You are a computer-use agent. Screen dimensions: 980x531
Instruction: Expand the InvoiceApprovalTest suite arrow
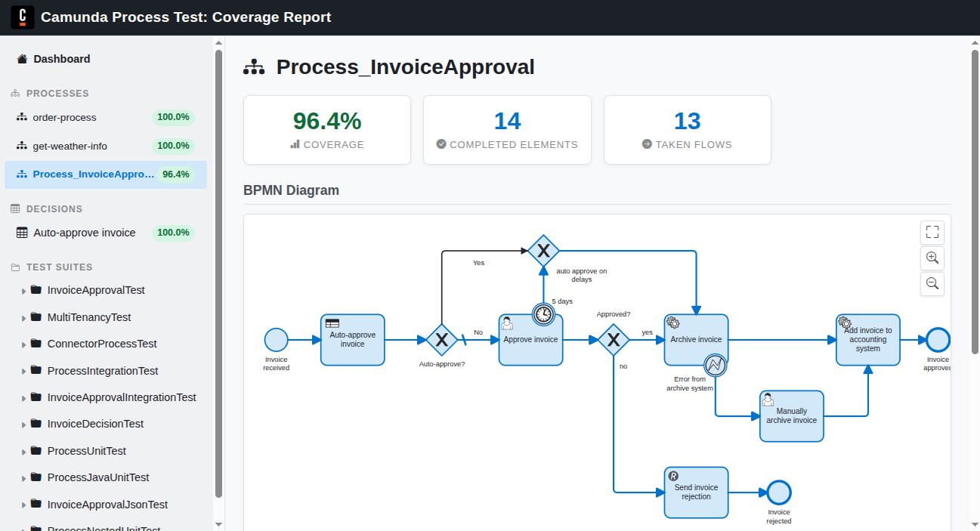[24, 291]
